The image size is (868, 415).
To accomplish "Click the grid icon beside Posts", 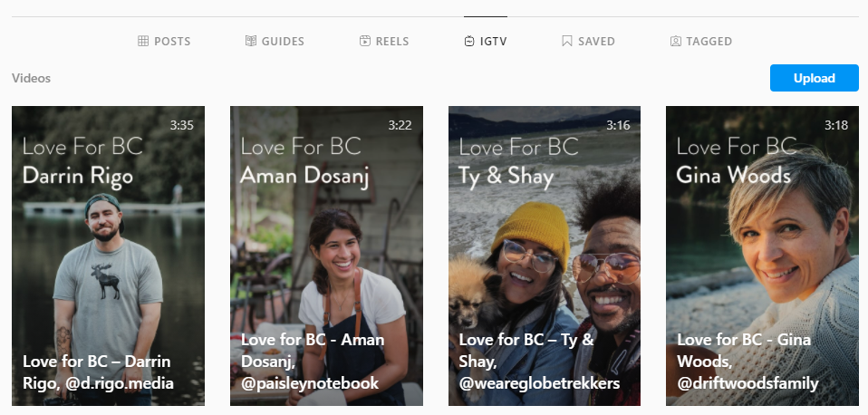I will 142,42.
